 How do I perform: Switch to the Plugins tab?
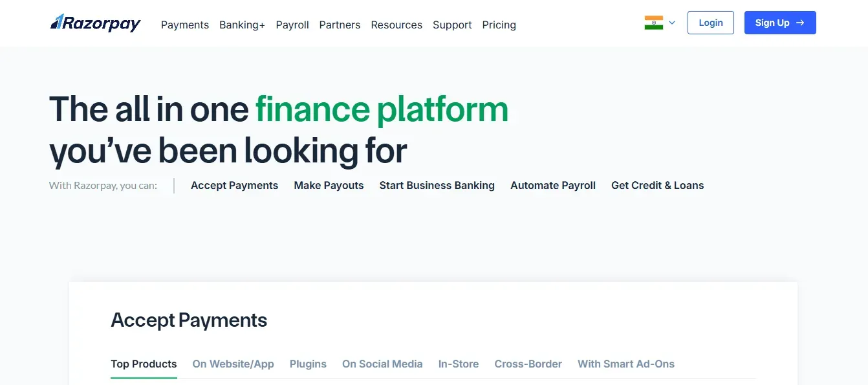[308, 364]
